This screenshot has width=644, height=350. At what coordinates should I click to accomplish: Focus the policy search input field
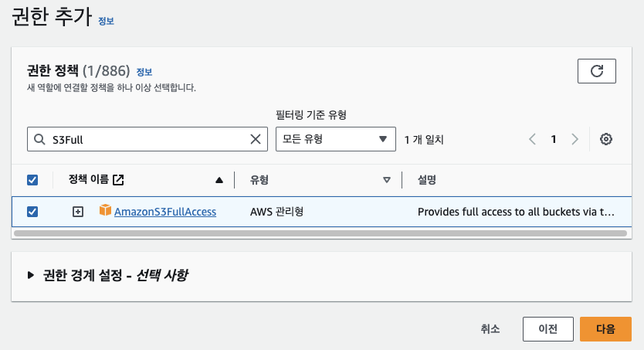147,139
